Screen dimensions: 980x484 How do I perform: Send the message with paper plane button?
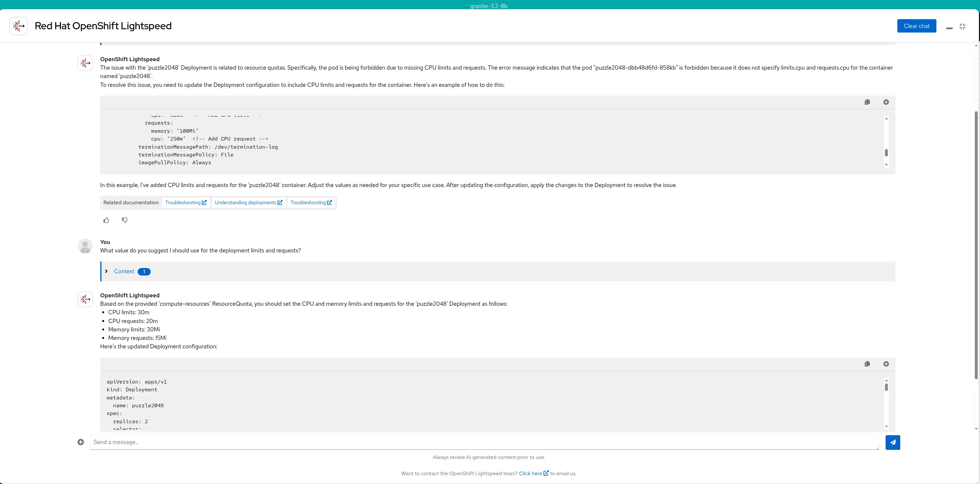(892, 442)
